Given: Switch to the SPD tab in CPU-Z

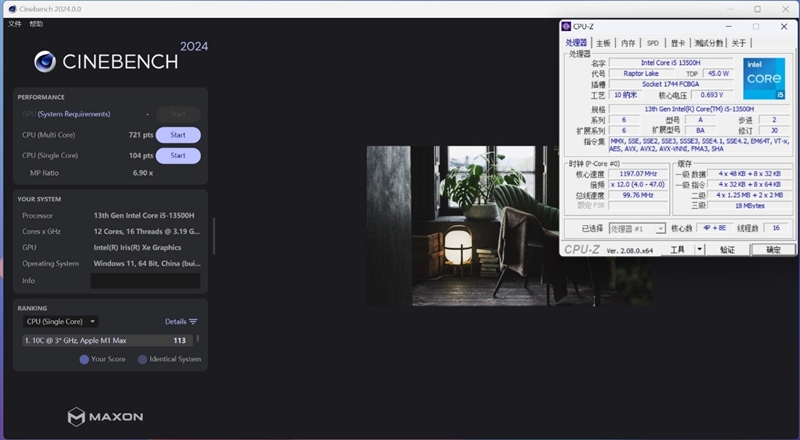Looking at the screenshot, I should (653, 43).
